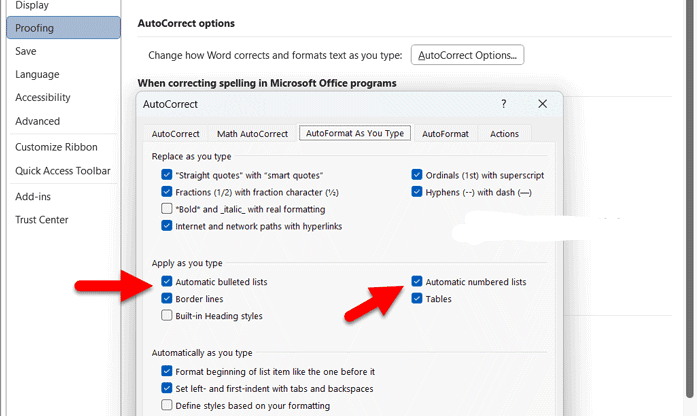The width and height of the screenshot is (700, 416).
Task: Select Customize Ribbon in options sidebar
Action: pyautogui.click(x=56, y=147)
